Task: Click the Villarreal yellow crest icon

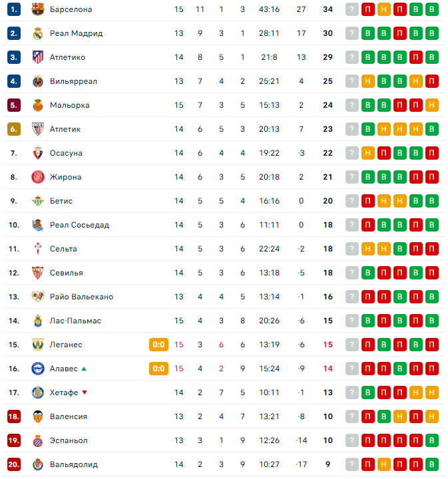Action: 37,81
